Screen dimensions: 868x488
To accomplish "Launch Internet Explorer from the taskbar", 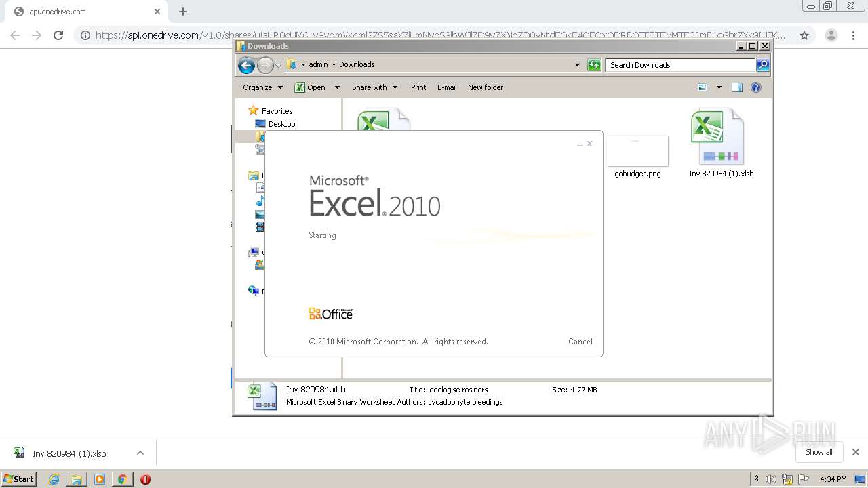I will (54, 479).
